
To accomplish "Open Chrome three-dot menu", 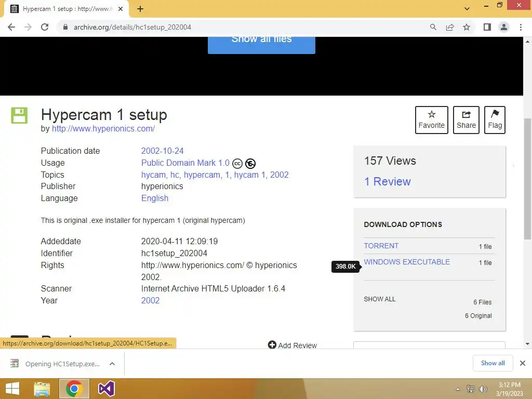I will pyautogui.click(x=521, y=27).
